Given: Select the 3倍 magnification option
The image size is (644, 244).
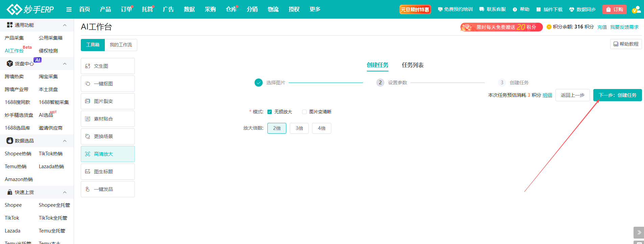Looking at the screenshot, I should click(x=299, y=128).
